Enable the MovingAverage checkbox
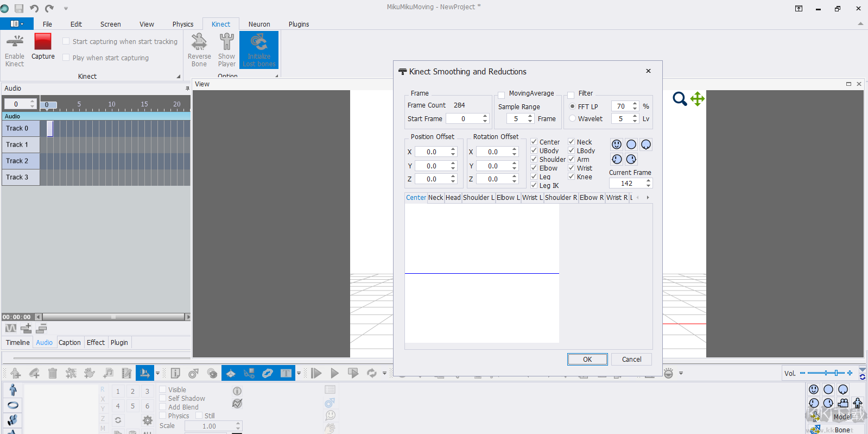The height and width of the screenshot is (434, 868). 502,95
